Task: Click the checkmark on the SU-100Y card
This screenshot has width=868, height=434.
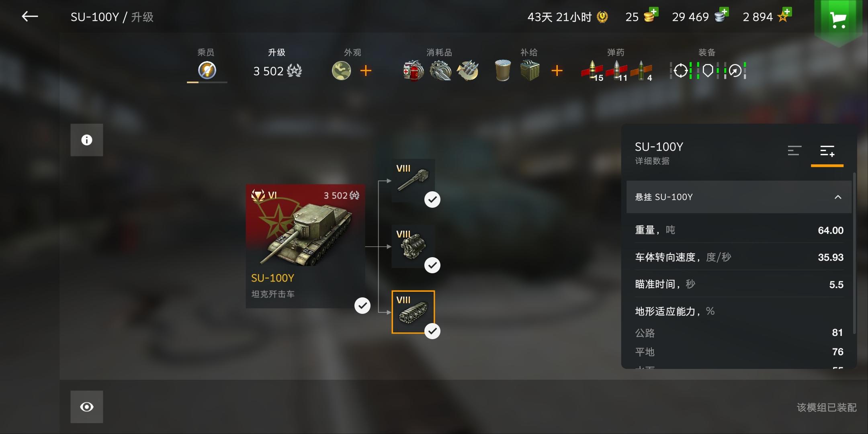Action: click(x=362, y=305)
